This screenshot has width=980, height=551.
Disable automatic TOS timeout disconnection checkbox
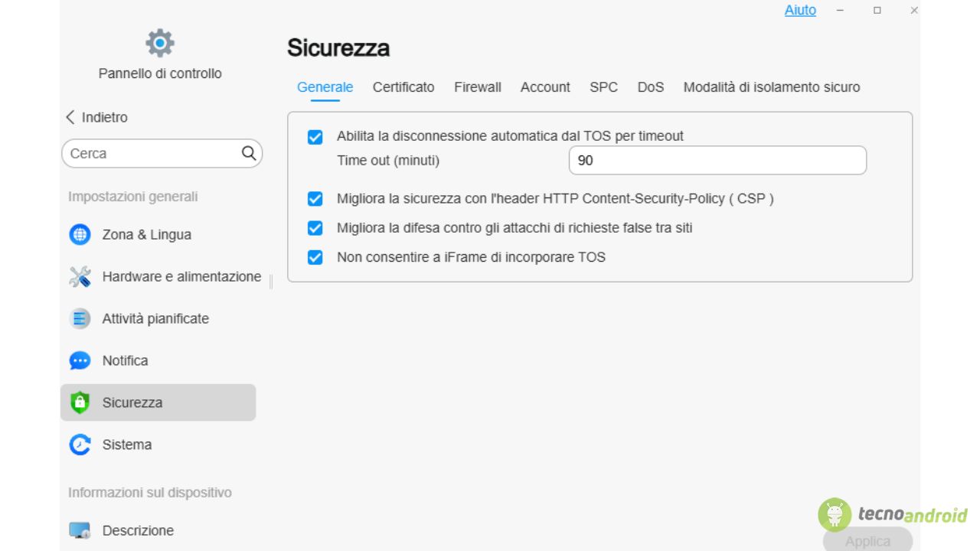315,137
